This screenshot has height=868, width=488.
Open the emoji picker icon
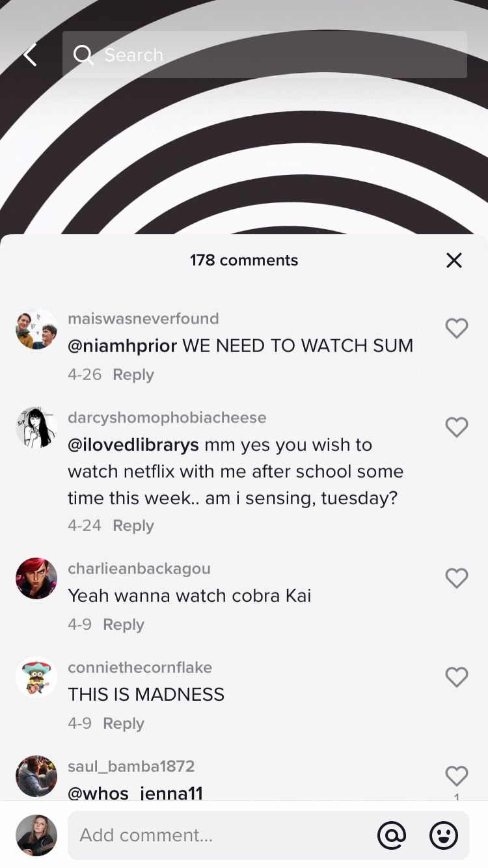(444, 835)
